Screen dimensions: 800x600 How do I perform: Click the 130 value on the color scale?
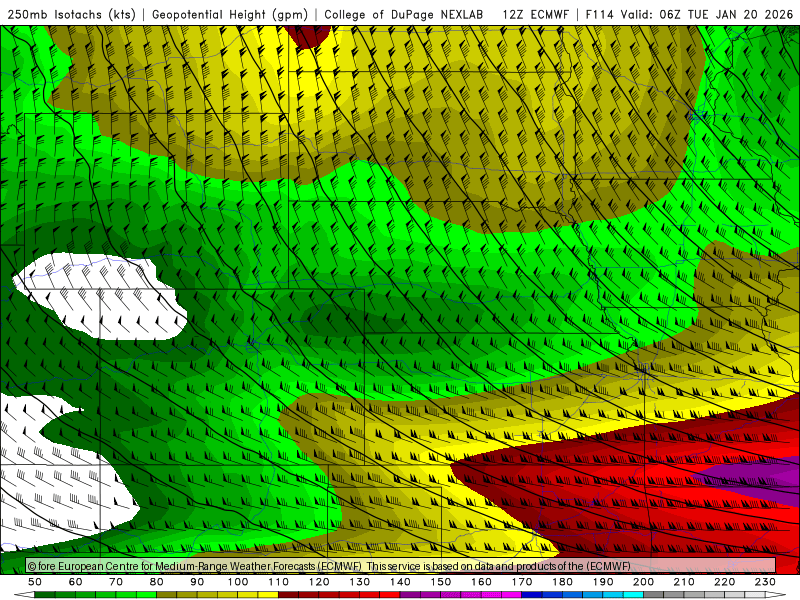[360, 582]
